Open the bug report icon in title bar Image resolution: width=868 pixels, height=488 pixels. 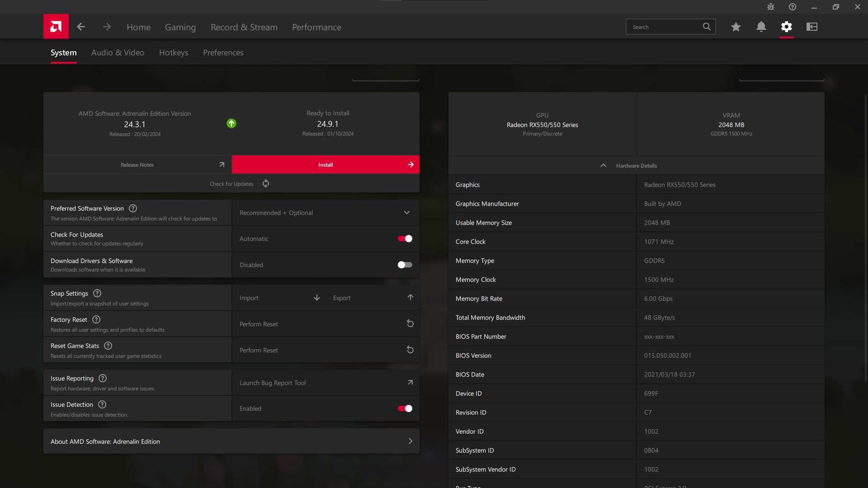point(771,7)
